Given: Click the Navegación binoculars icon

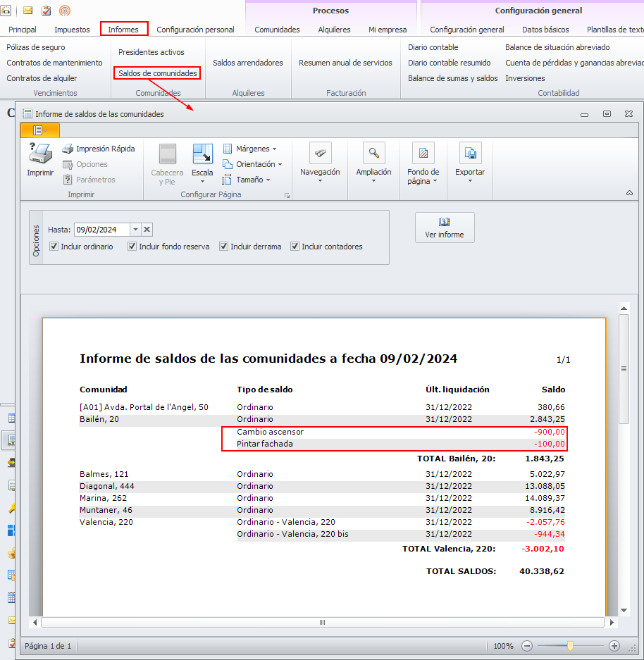Looking at the screenshot, I should pyautogui.click(x=321, y=154).
